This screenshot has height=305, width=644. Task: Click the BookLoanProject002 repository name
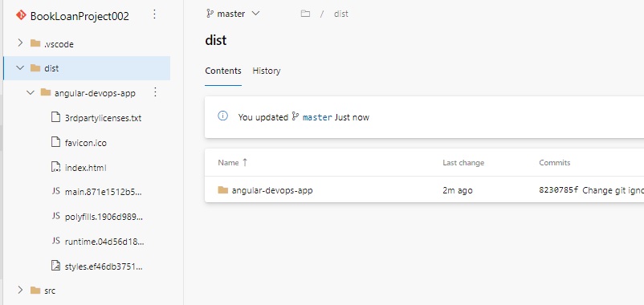click(79, 16)
